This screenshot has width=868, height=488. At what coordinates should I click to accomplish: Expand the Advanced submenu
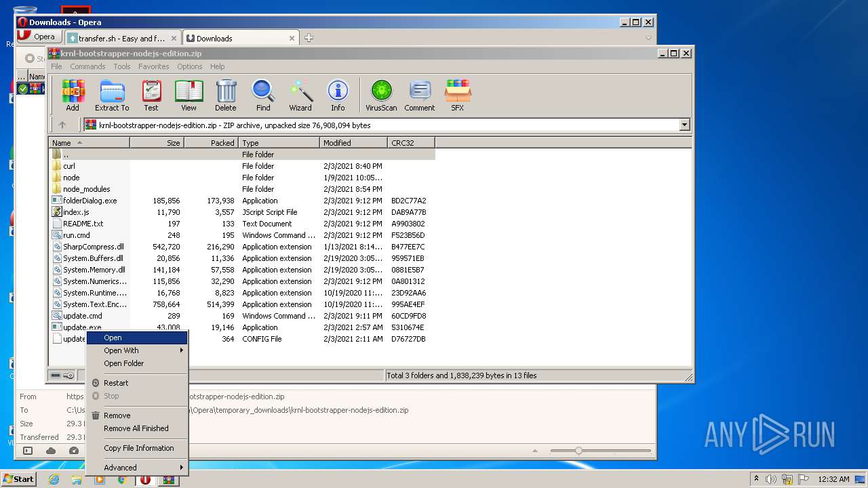pos(137,468)
